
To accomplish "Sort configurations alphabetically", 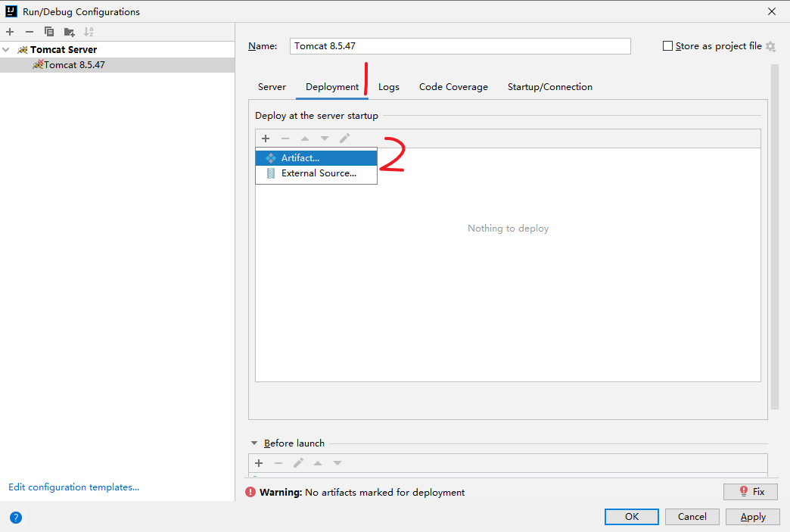I will coord(89,32).
